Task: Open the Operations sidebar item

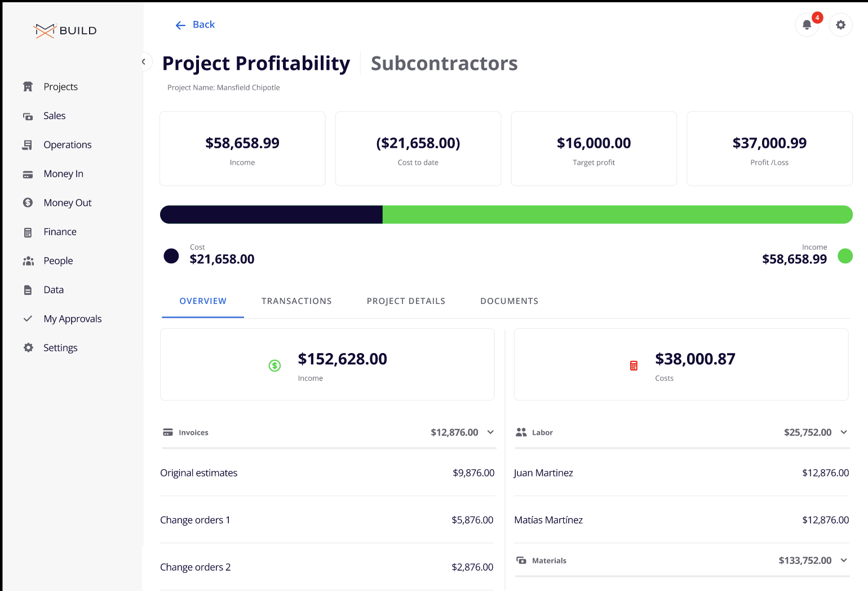Action: (x=67, y=145)
